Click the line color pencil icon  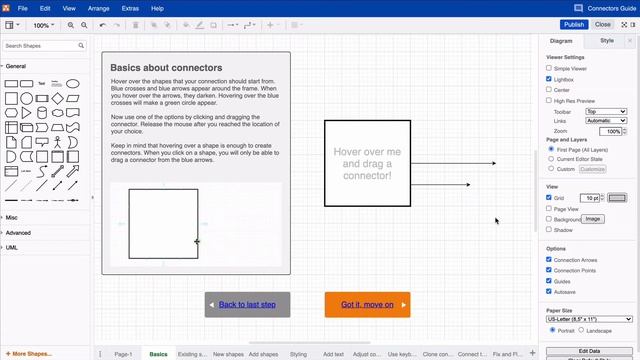(x=200, y=25)
